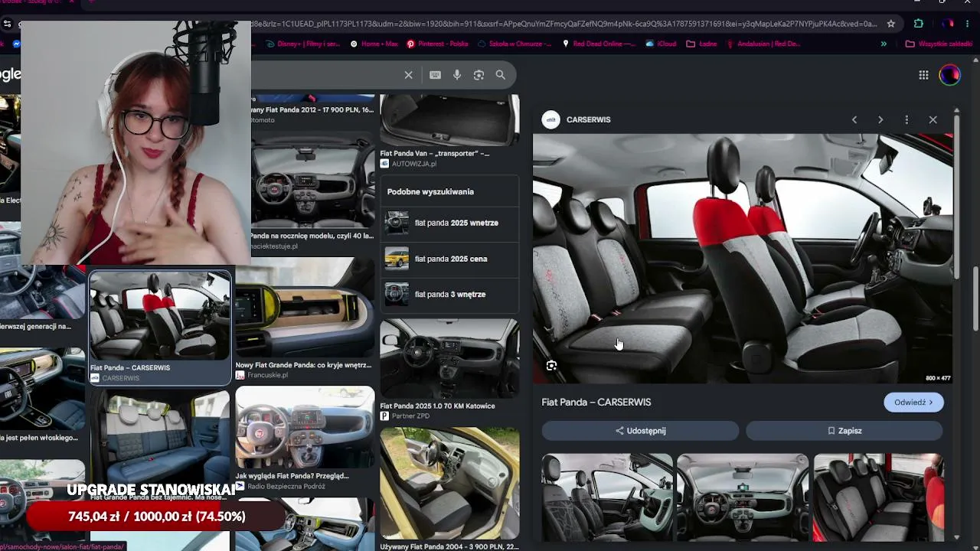
Task: Click the 'Podobne wyszukiwania' heading
Action: point(430,192)
